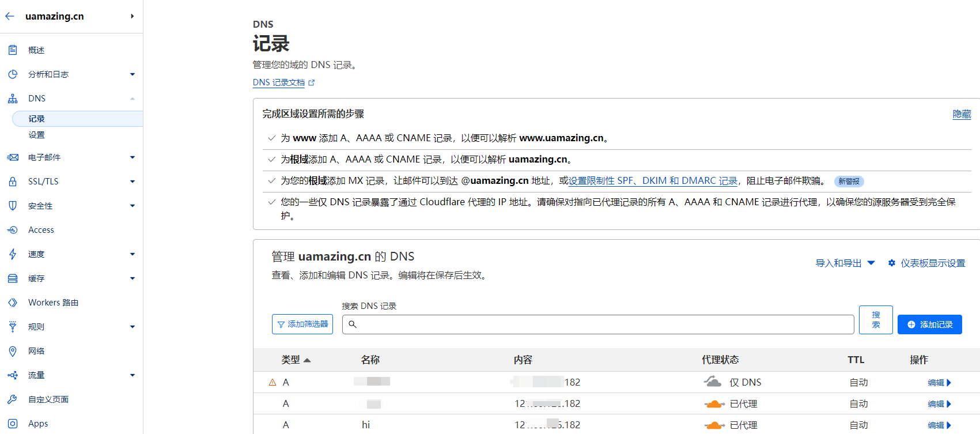Click the grey cloud icon for 仅 DNS record
The image size is (980, 434).
(x=713, y=382)
